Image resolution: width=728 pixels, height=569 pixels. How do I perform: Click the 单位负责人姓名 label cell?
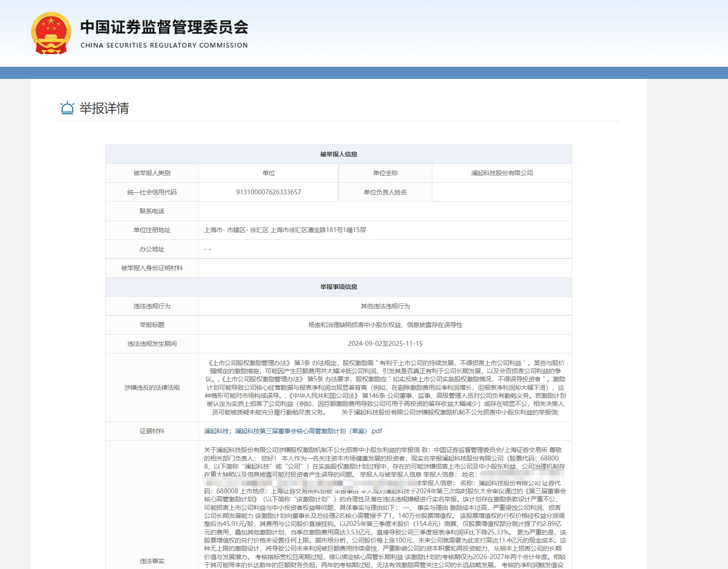[x=385, y=192]
